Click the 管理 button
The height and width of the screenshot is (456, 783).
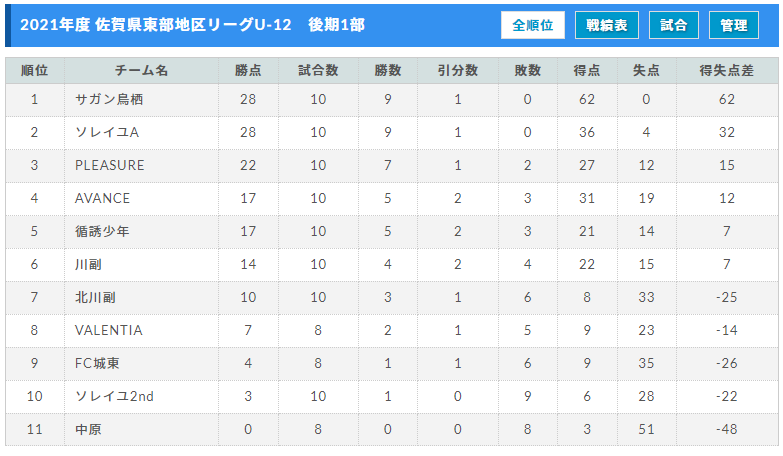pyautogui.click(x=734, y=25)
